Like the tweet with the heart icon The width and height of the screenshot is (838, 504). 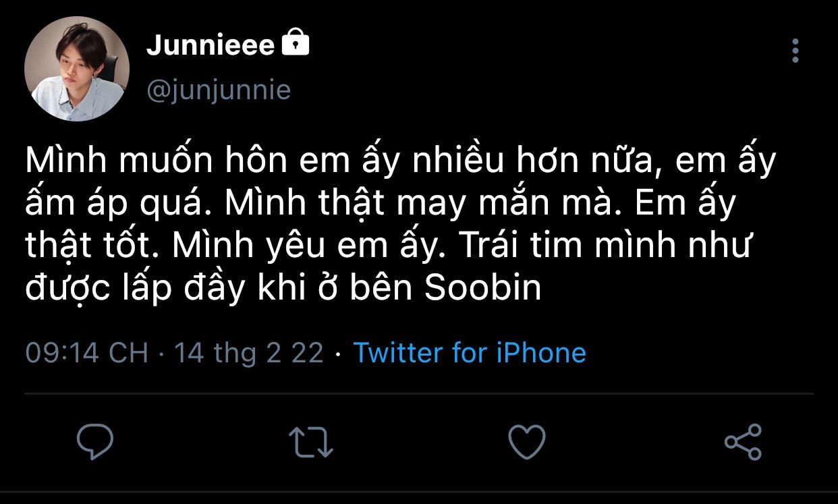pos(526,442)
